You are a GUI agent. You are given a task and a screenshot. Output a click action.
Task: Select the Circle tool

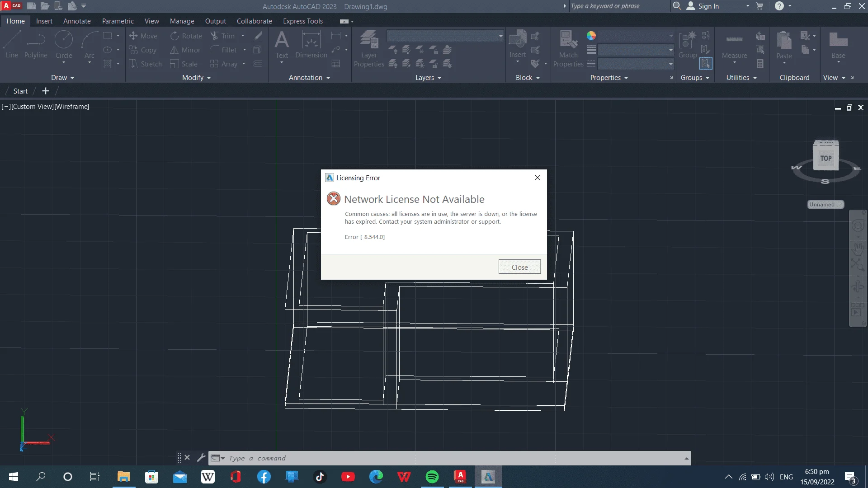(64, 45)
